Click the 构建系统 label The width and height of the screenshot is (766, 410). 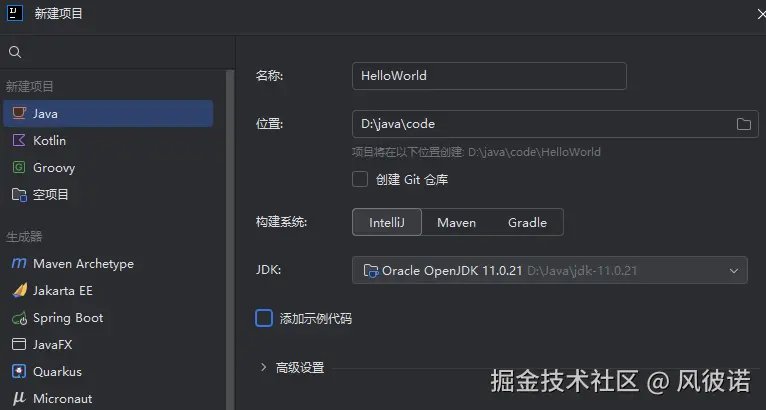[281, 222]
